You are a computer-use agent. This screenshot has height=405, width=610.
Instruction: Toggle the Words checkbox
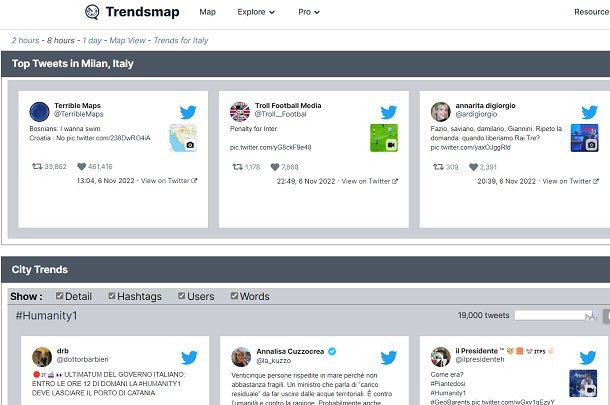(234, 296)
